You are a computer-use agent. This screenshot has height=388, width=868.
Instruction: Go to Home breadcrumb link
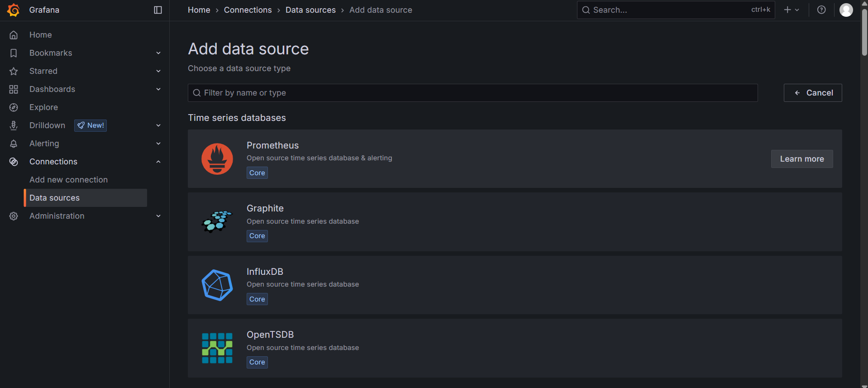199,10
